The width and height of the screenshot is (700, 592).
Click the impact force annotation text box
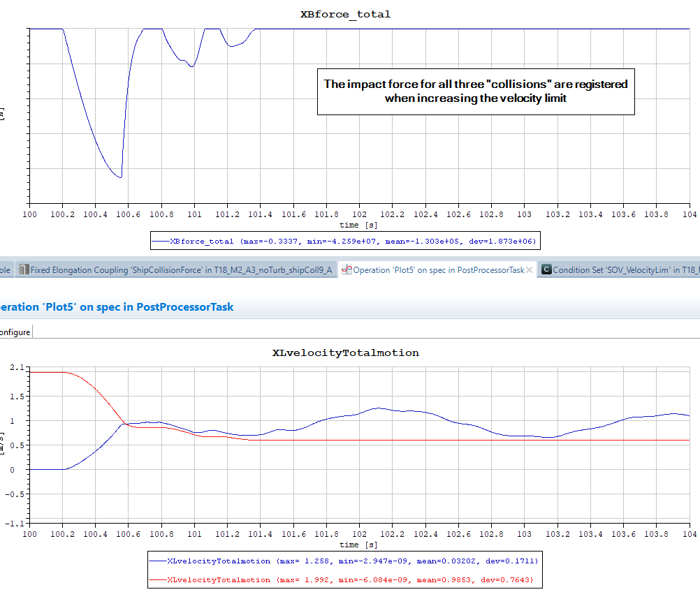click(x=476, y=91)
